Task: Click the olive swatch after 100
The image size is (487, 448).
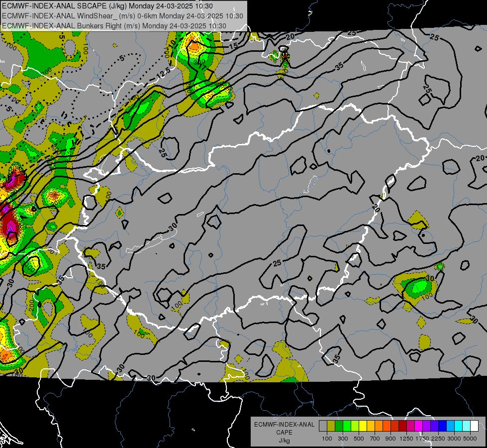Action: coord(331,426)
